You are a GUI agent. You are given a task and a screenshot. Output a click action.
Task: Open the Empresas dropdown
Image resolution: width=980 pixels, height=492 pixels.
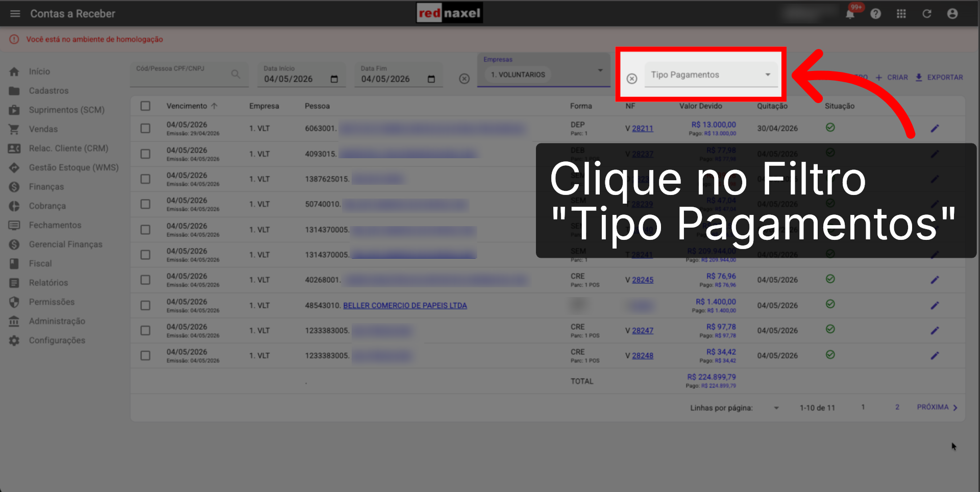[x=544, y=70]
